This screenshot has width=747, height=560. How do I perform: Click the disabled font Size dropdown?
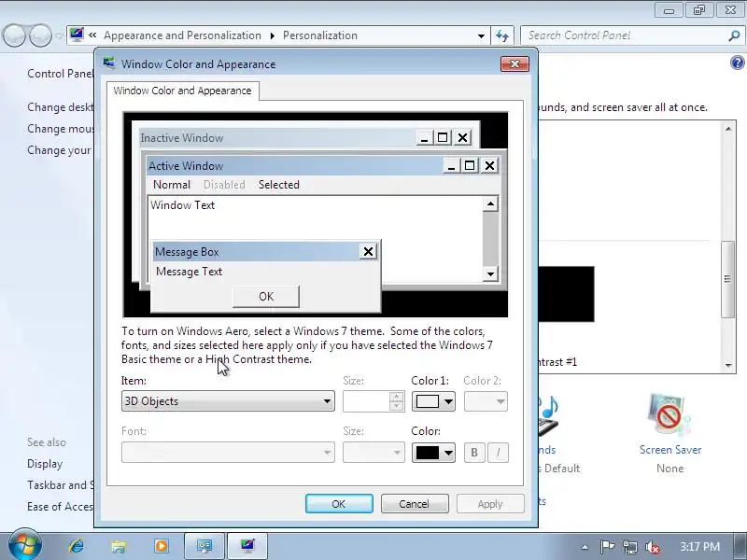click(x=373, y=452)
